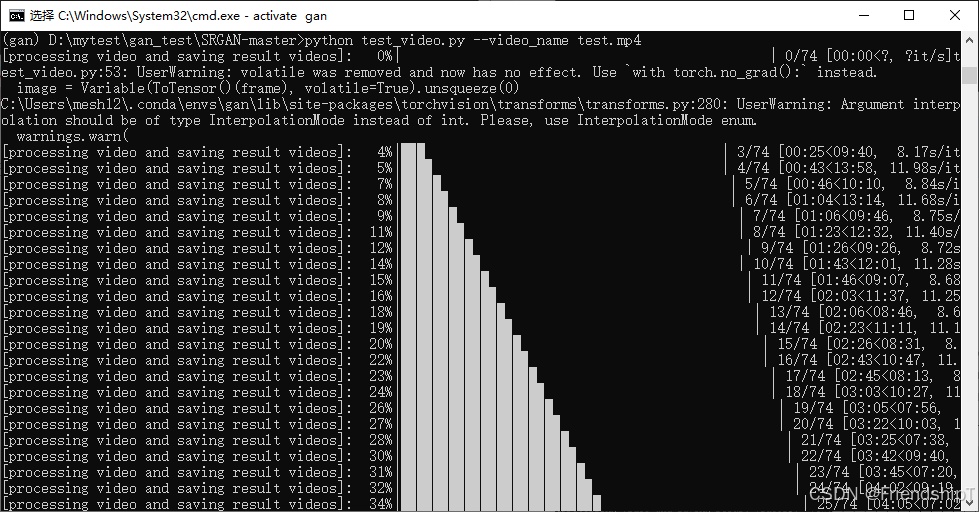Click the 7% progress percentage
The height and width of the screenshot is (512, 979).
[385, 184]
